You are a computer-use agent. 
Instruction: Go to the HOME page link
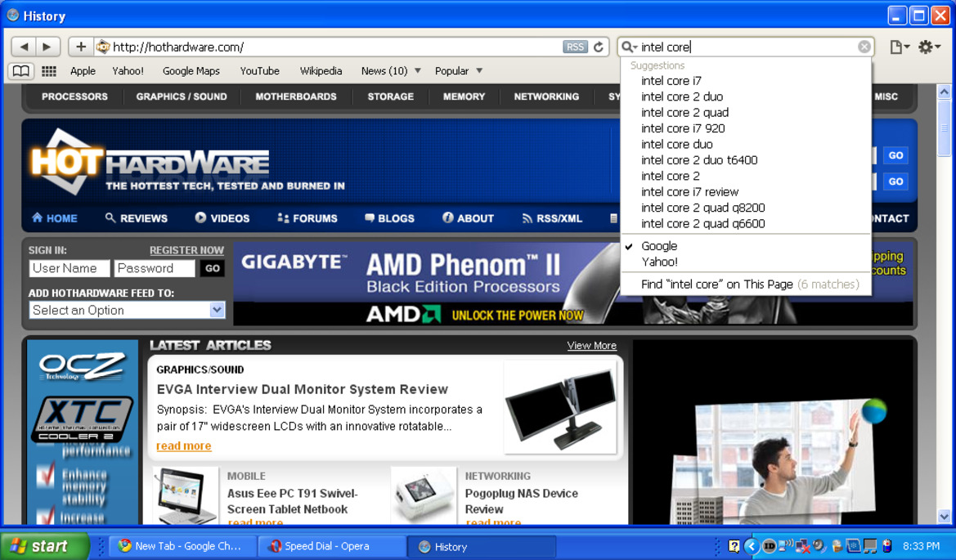coord(55,218)
